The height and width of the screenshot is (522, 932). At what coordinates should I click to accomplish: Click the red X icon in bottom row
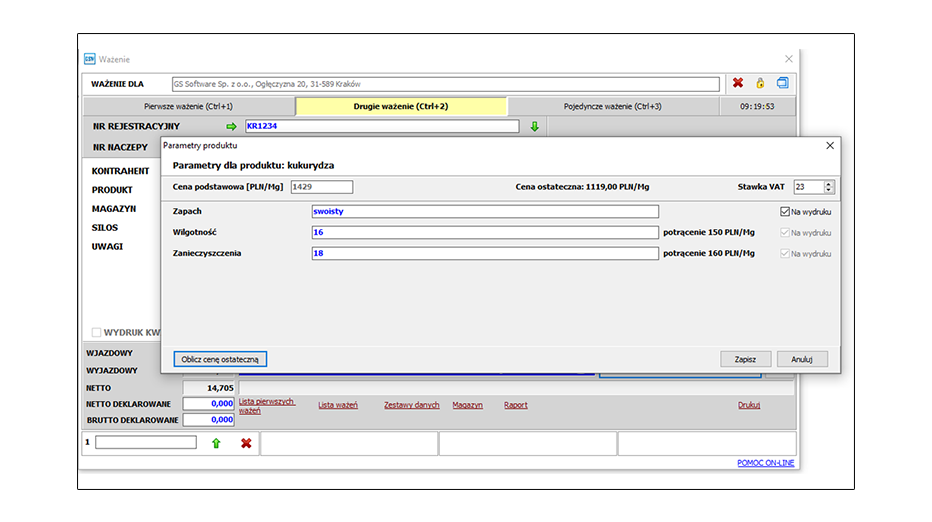click(x=246, y=443)
